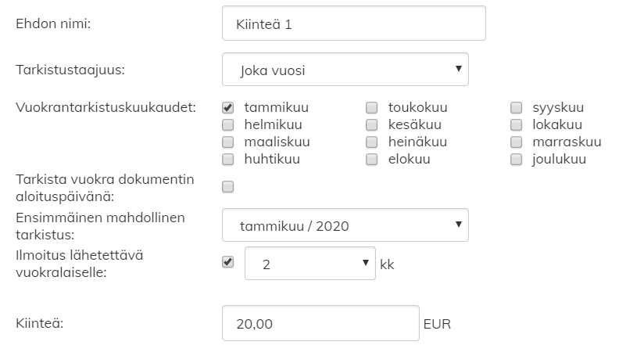The width and height of the screenshot is (644, 356).
Task: Uncheck the tammikuu checkbox
Action: (228, 107)
